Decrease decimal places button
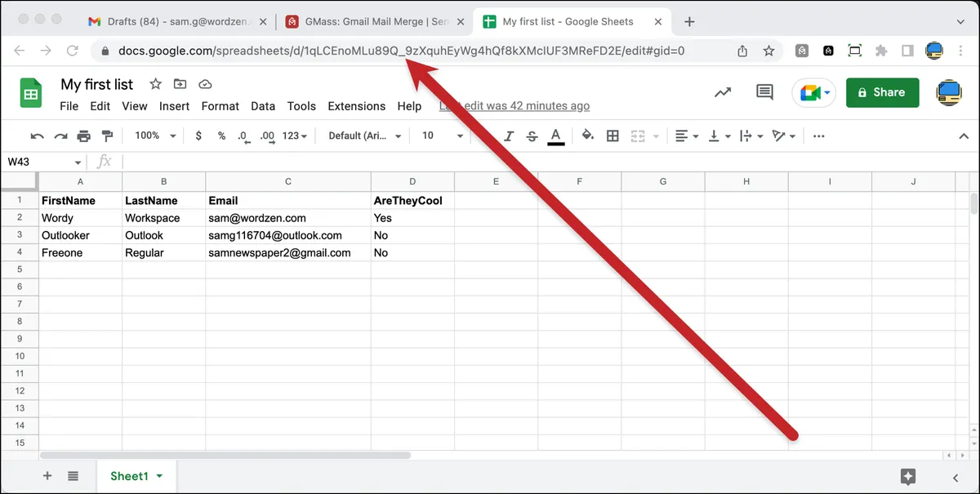The width and height of the screenshot is (980, 494). [x=243, y=136]
